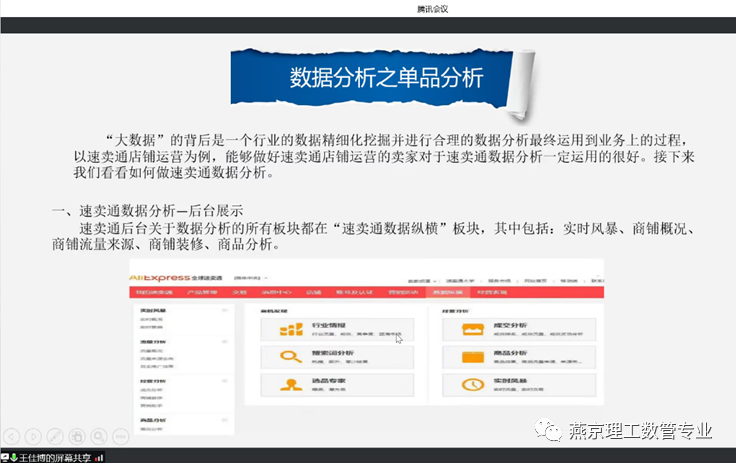Click the magnifier zoom slide icon
The width and height of the screenshot is (736, 463).
[99, 436]
